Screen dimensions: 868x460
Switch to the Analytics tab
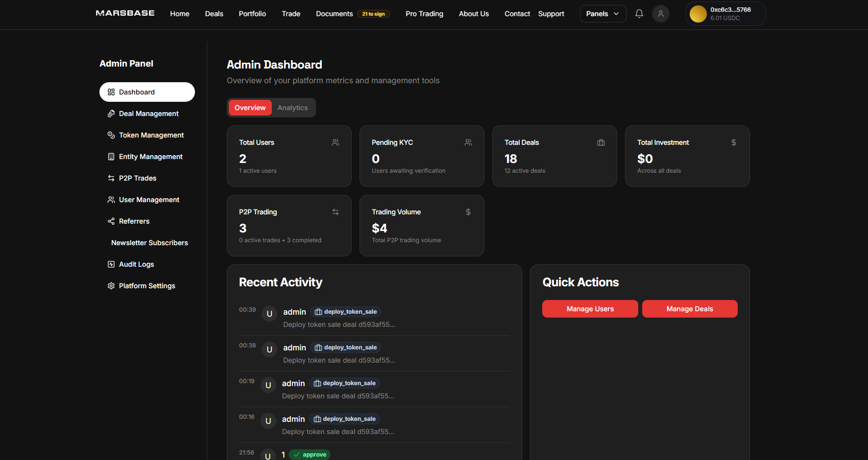(292, 108)
